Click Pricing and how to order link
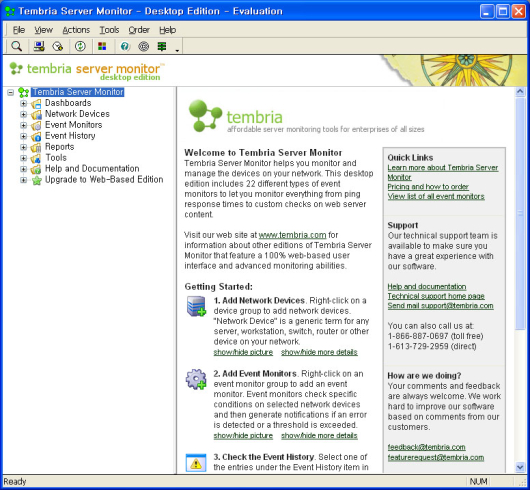The width and height of the screenshot is (530, 490). pos(428,187)
